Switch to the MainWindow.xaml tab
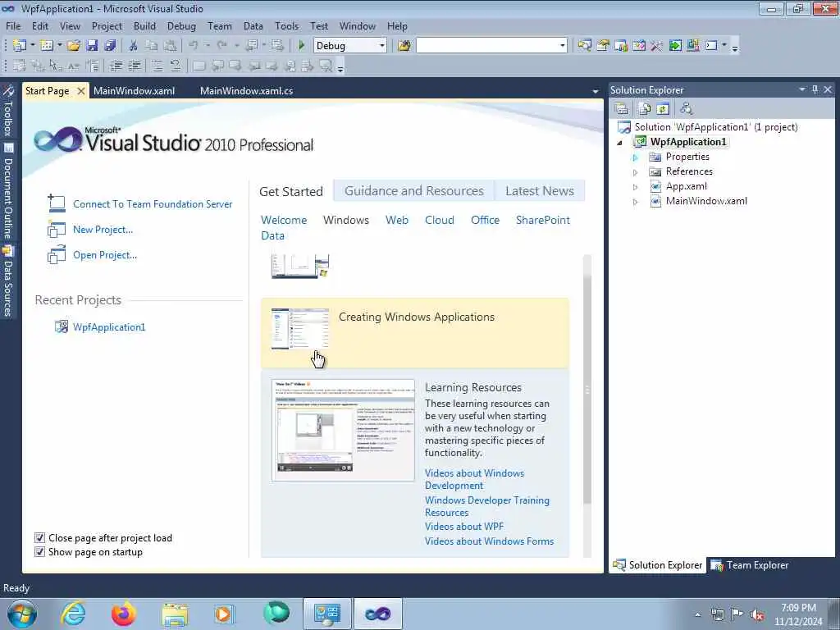Image resolution: width=840 pixels, height=630 pixels. [134, 90]
